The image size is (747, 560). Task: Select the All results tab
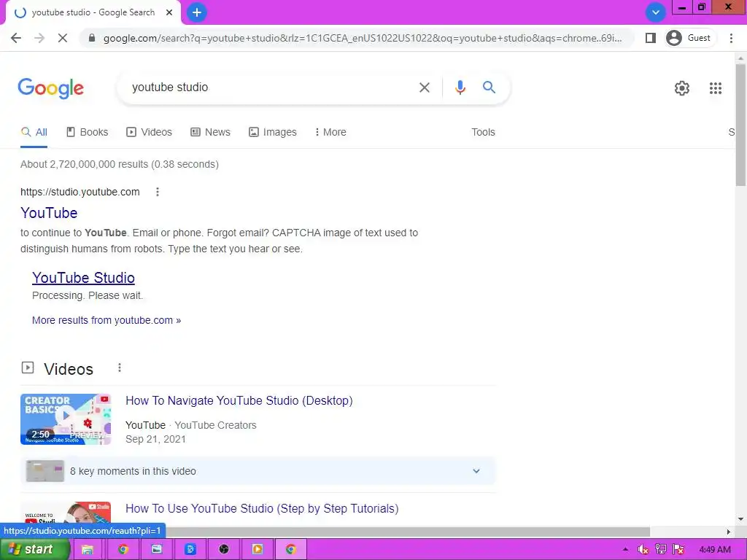point(34,133)
